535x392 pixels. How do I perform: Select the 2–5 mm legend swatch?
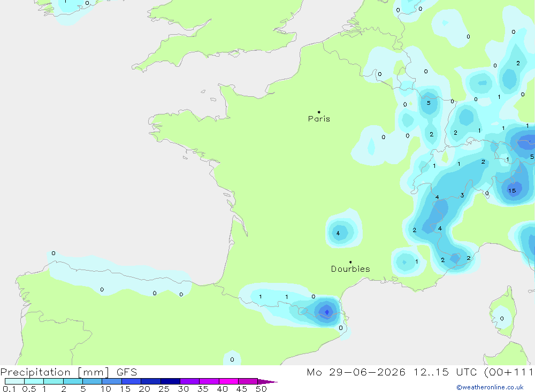click(x=73, y=381)
